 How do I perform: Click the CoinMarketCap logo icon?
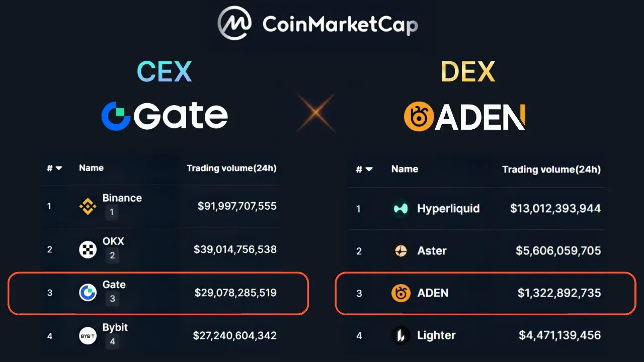coord(234,23)
